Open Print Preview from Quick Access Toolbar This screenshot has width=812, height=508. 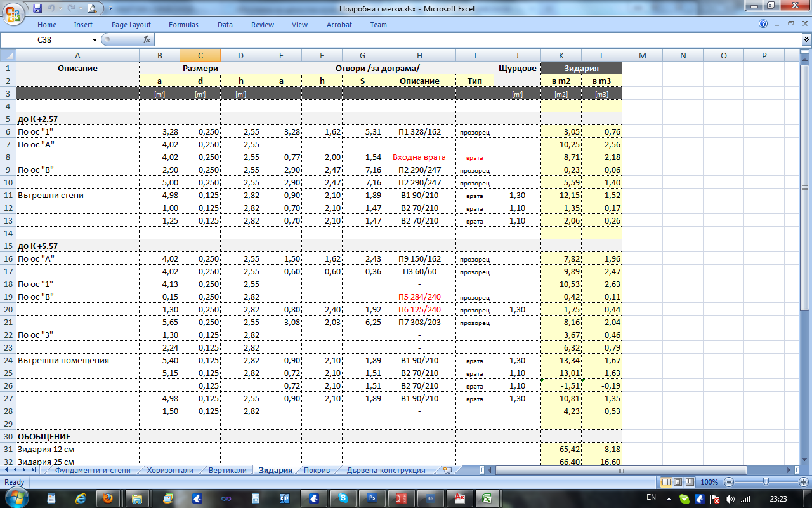(93, 8)
